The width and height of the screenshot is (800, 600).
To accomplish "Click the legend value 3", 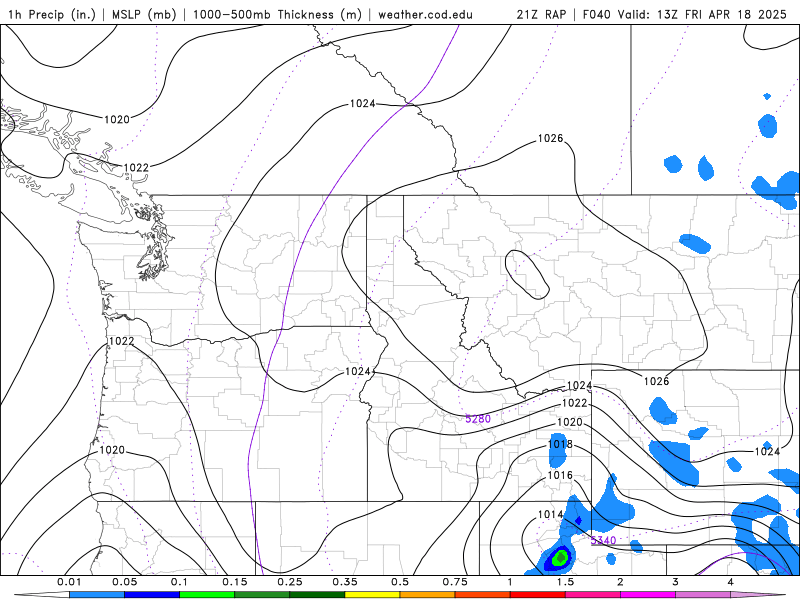I will coord(676,582).
